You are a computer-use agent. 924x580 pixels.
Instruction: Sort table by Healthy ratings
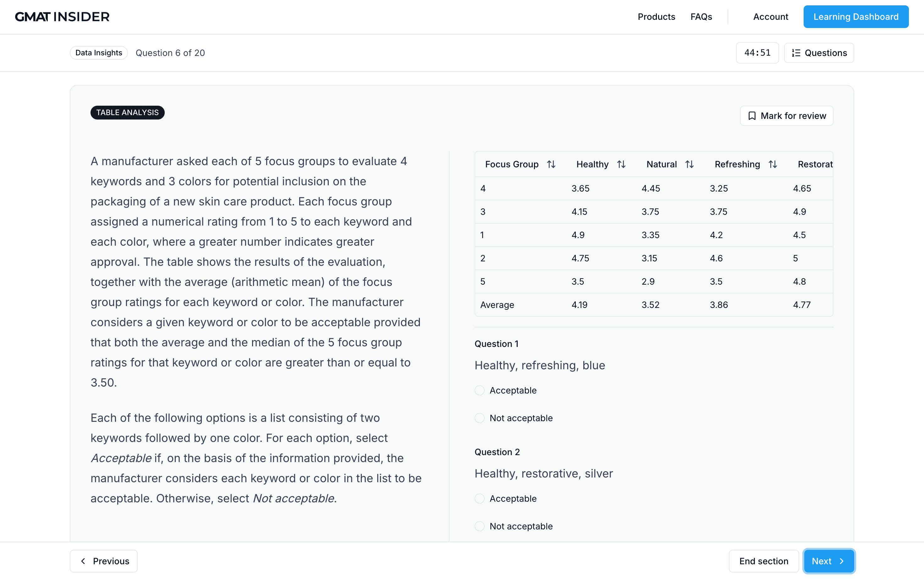point(621,164)
